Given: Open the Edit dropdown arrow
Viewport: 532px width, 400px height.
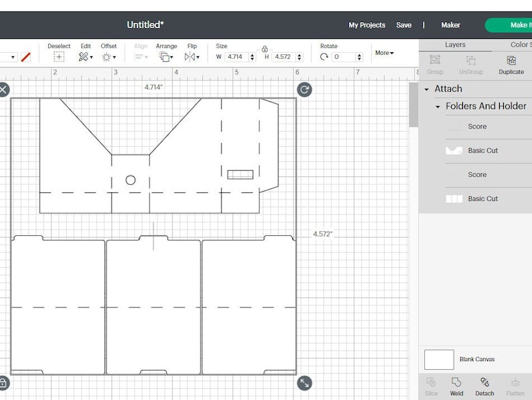Looking at the screenshot, I should [91, 58].
